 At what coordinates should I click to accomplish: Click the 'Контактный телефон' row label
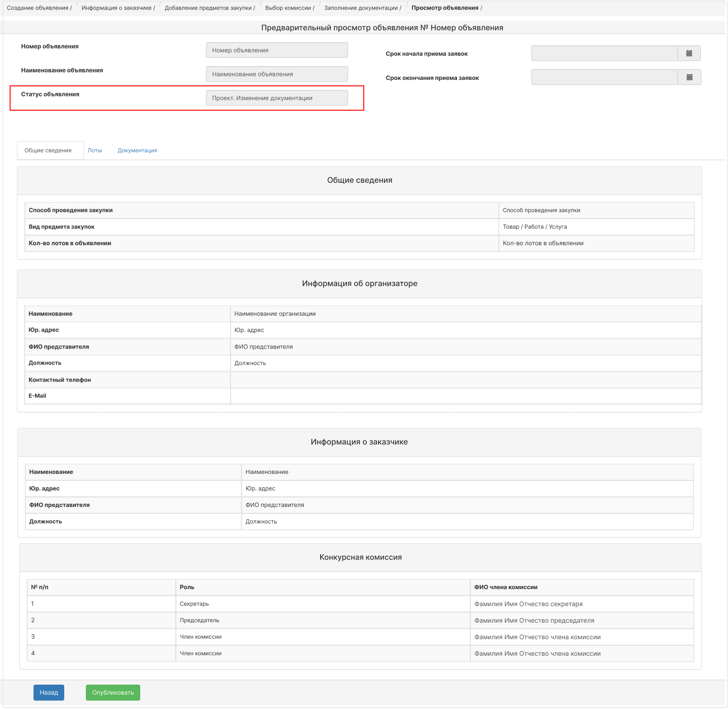[60, 380]
